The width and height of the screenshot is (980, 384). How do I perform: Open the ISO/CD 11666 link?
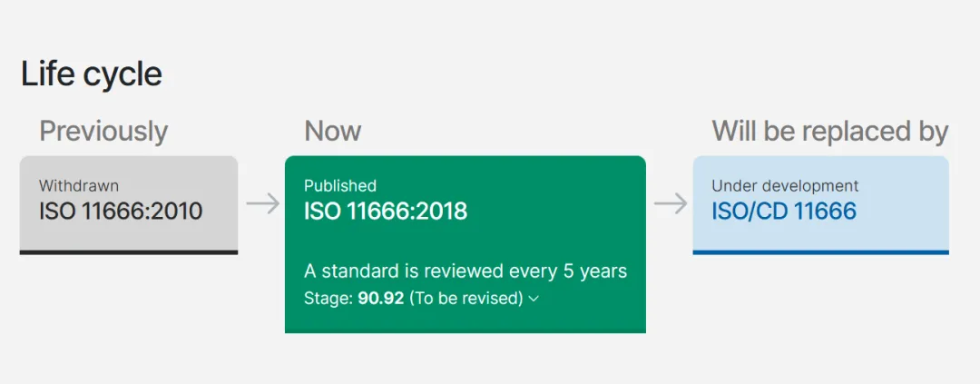783,212
